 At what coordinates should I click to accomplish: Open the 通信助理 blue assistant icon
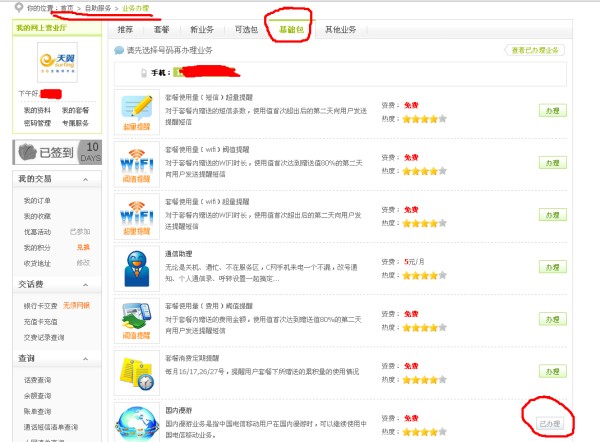[137, 269]
